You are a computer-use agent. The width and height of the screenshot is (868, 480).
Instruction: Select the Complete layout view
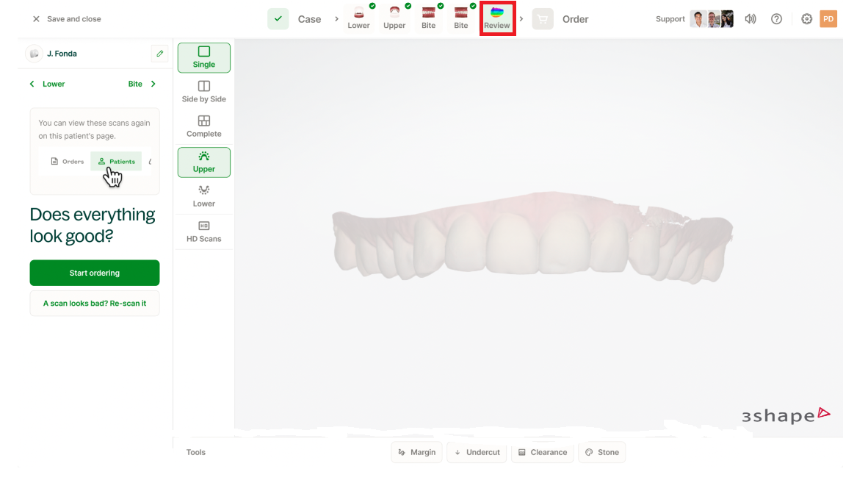[204, 126]
